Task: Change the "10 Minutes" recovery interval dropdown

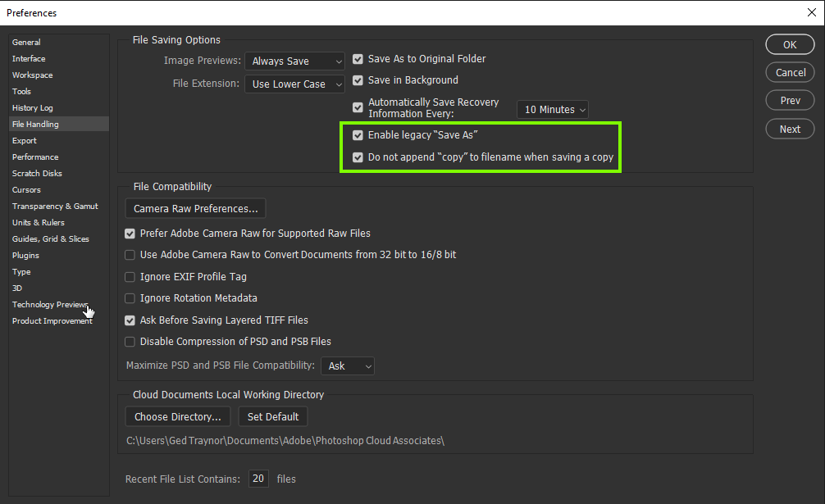Action: pyautogui.click(x=552, y=109)
